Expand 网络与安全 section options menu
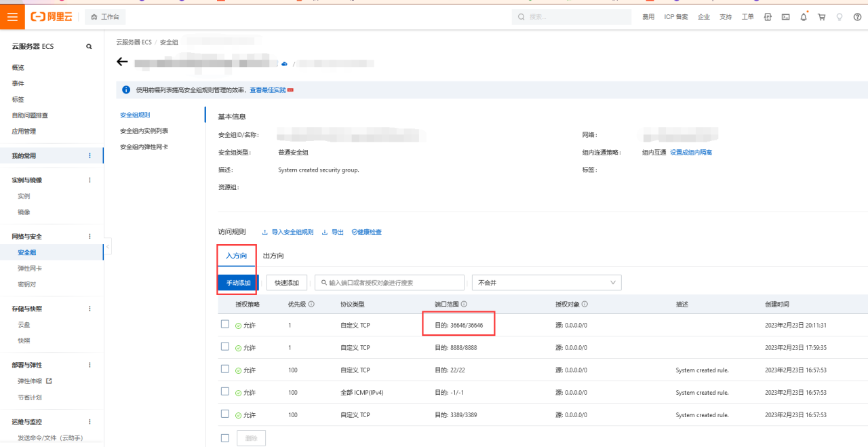Image resolution: width=868 pixels, height=447 pixels. [90, 236]
